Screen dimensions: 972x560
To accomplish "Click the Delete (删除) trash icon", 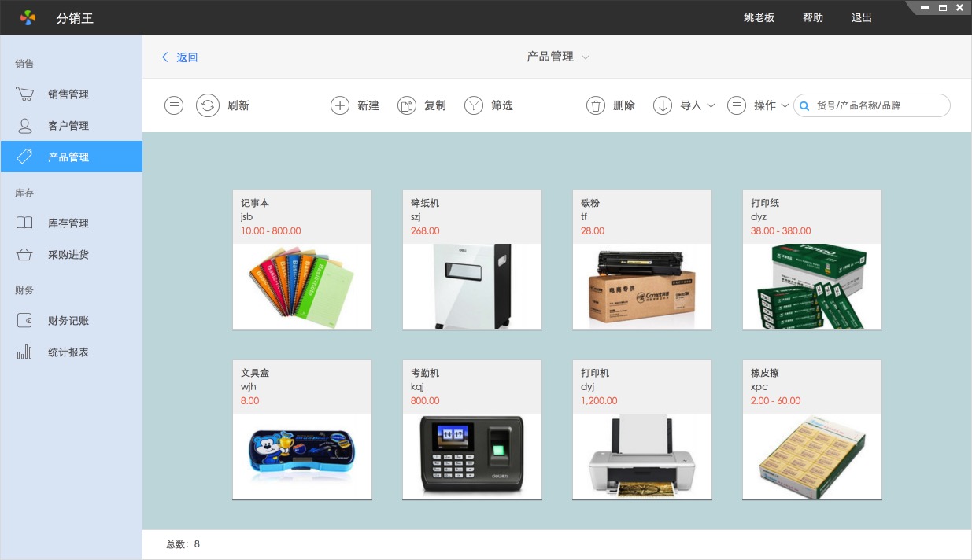I will (x=596, y=105).
